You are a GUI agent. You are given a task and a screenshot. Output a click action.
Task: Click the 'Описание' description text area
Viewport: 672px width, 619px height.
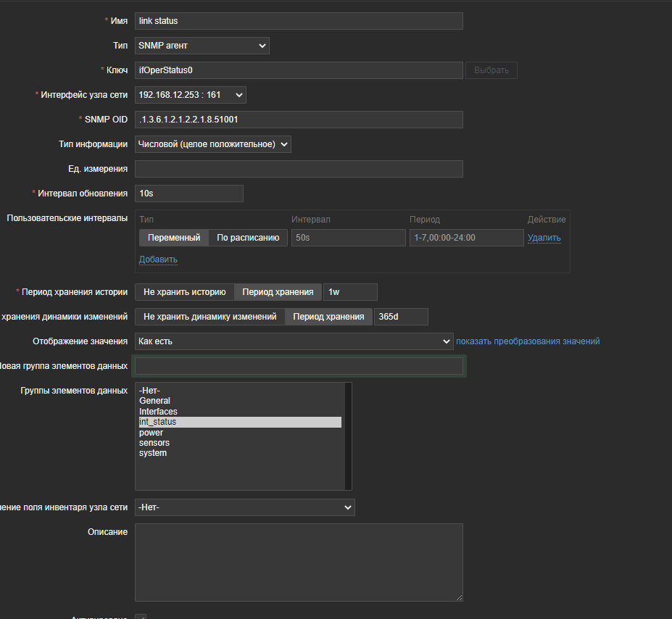click(x=299, y=562)
